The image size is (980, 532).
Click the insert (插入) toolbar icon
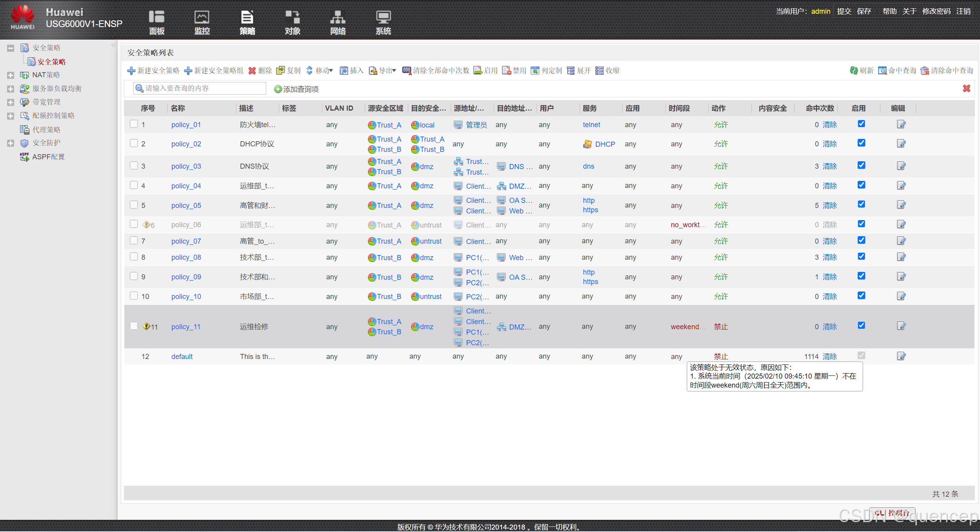(x=344, y=71)
